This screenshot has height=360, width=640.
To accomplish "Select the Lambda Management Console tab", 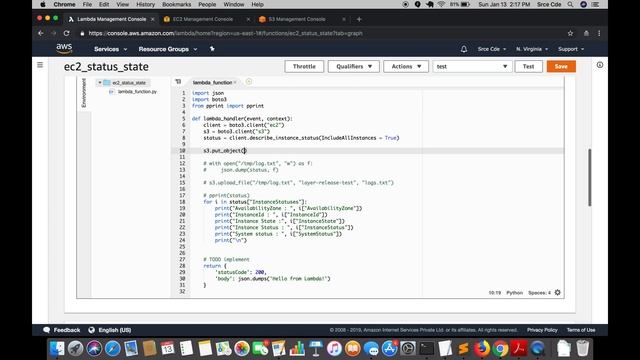I will click(111, 19).
